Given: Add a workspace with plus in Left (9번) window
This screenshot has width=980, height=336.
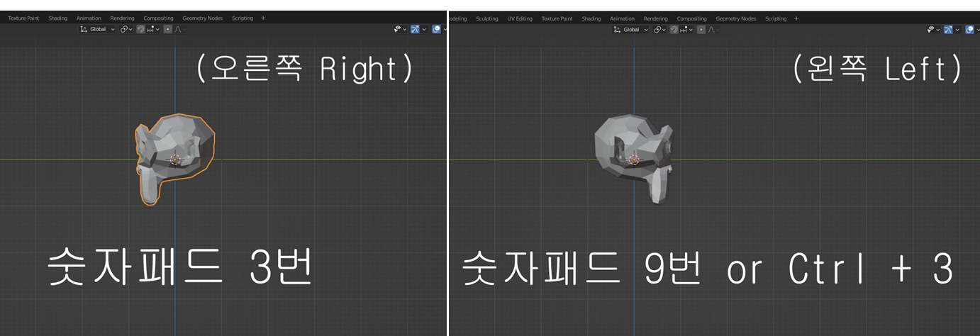Looking at the screenshot, I should click(x=796, y=18).
